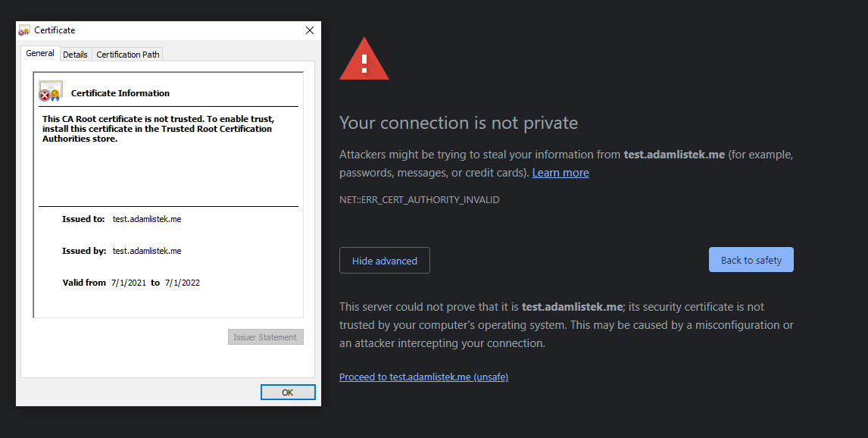Click the certificate error icon beside Certificate Information
The image size is (868, 438).
(x=51, y=92)
